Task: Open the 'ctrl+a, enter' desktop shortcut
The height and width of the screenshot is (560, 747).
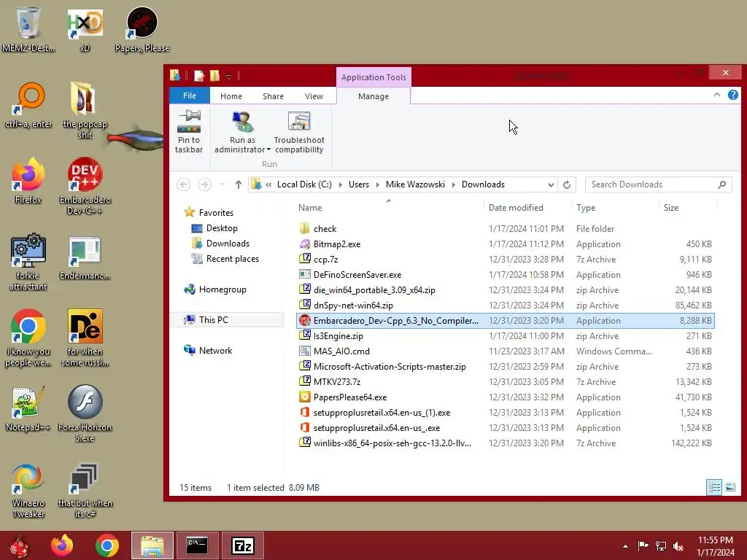Action: point(28,105)
